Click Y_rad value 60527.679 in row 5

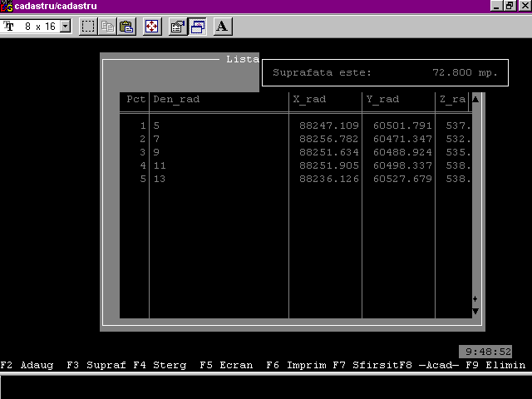402,179
